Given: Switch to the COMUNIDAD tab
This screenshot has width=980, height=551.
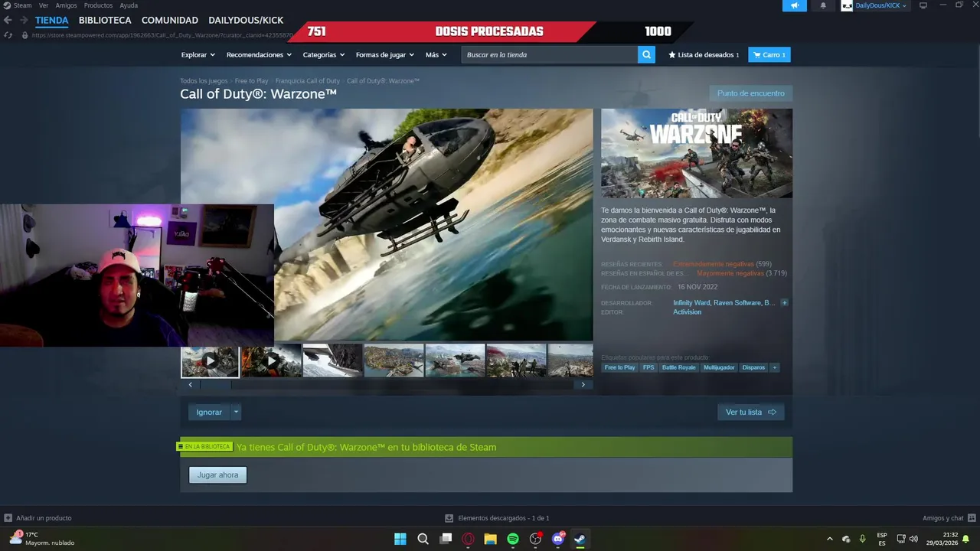Looking at the screenshot, I should click(170, 20).
